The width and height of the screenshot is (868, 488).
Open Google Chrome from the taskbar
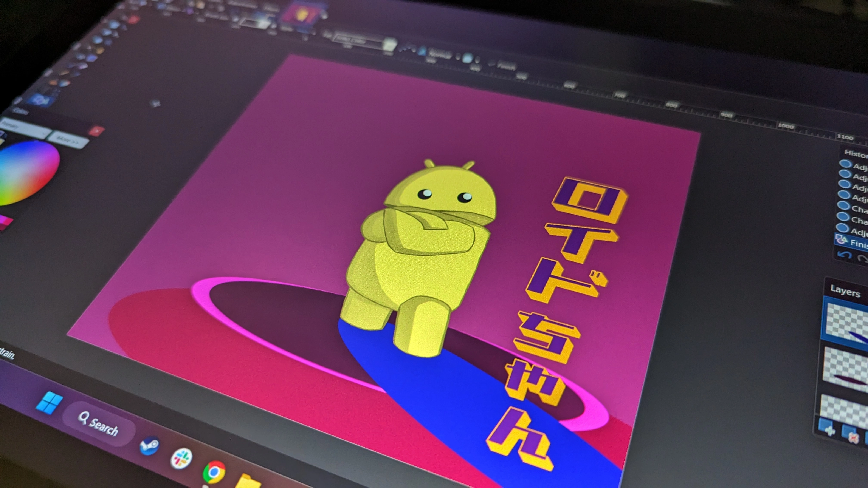[214, 472]
